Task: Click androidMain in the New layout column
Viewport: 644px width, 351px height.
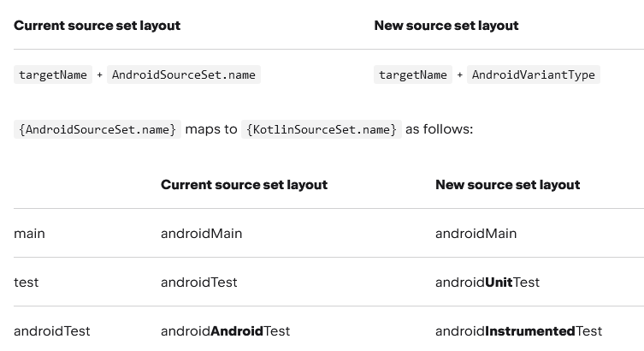Action: click(476, 234)
